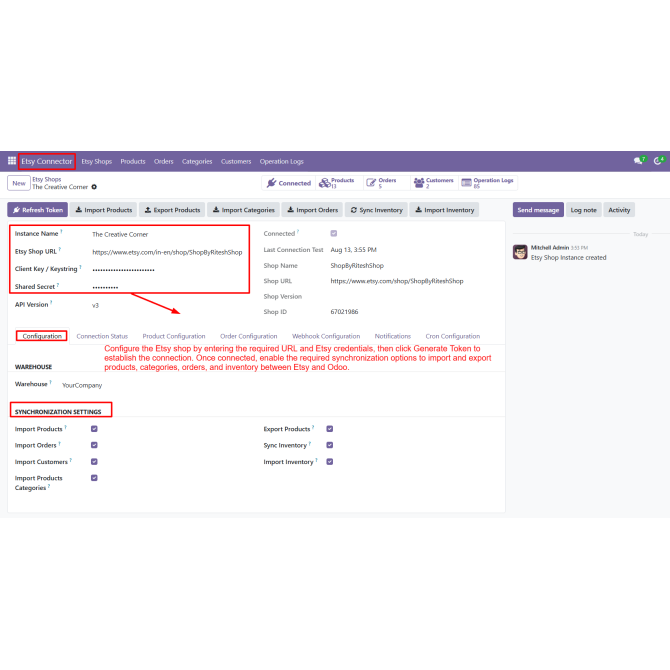Toggle the Connected checkbox
The height and width of the screenshot is (670, 670).
click(x=334, y=233)
